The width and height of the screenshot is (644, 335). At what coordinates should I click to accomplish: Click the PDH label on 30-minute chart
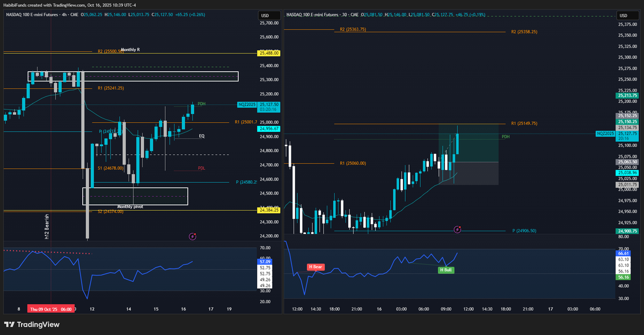[x=506, y=137]
